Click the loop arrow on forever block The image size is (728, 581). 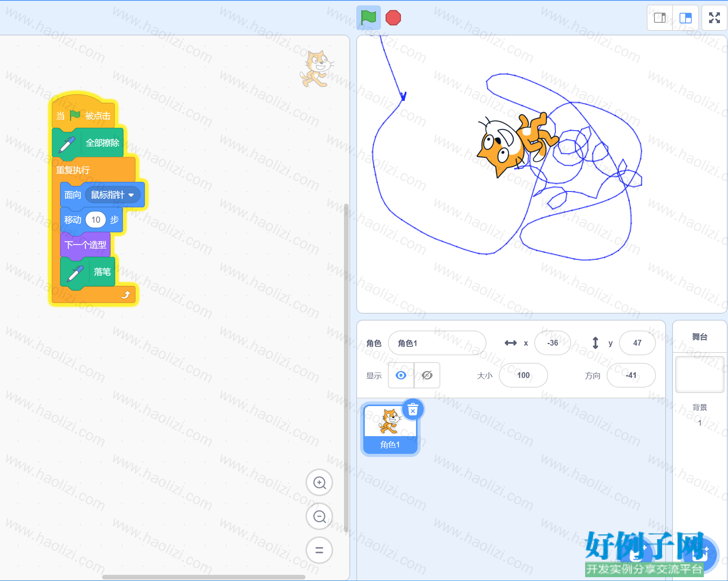point(126,295)
